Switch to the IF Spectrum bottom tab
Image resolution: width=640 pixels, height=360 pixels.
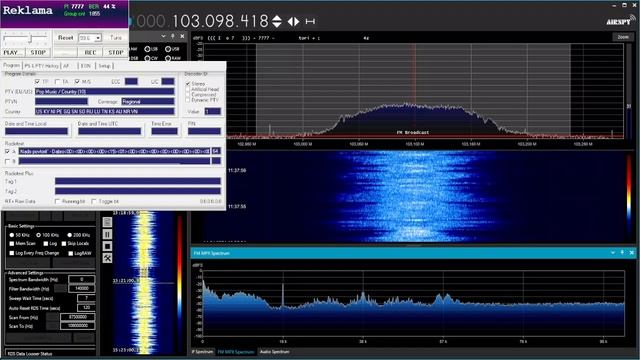coord(202,351)
